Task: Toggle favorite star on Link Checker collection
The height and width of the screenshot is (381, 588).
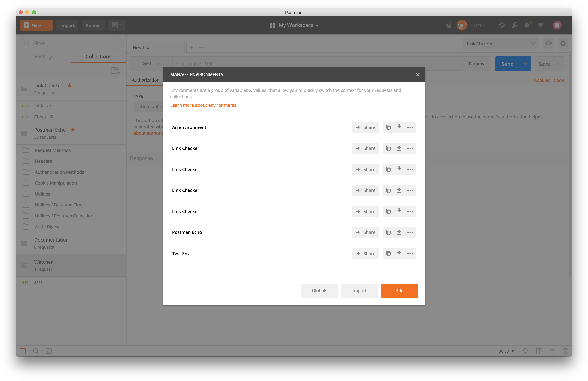Action: pyautogui.click(x=70, y=86)
